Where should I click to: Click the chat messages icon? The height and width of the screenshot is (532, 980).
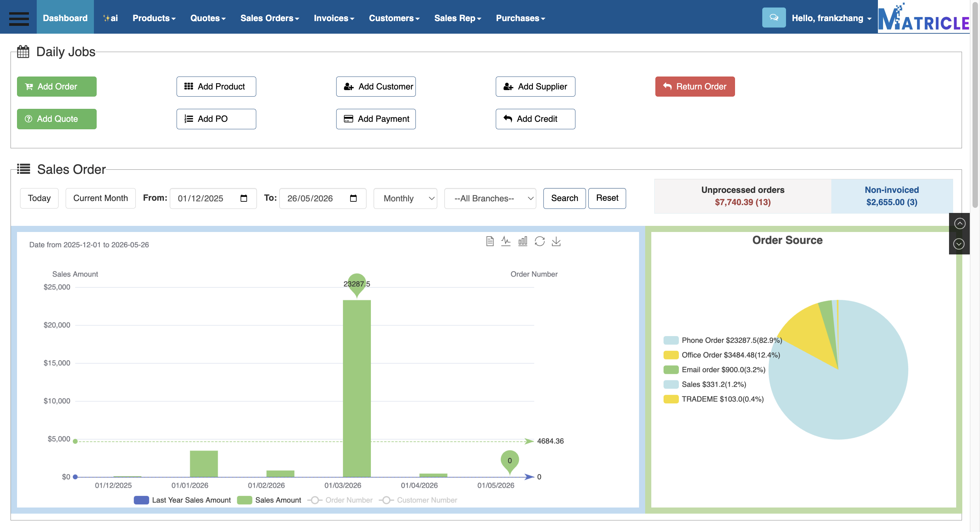coord(773,17)
